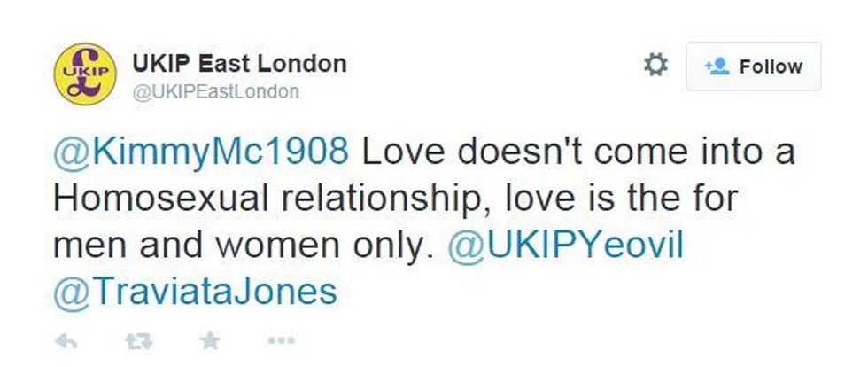Follow the UKIP East London account
Viewport: 868px width, 367px height.
(x=753, y=66)
